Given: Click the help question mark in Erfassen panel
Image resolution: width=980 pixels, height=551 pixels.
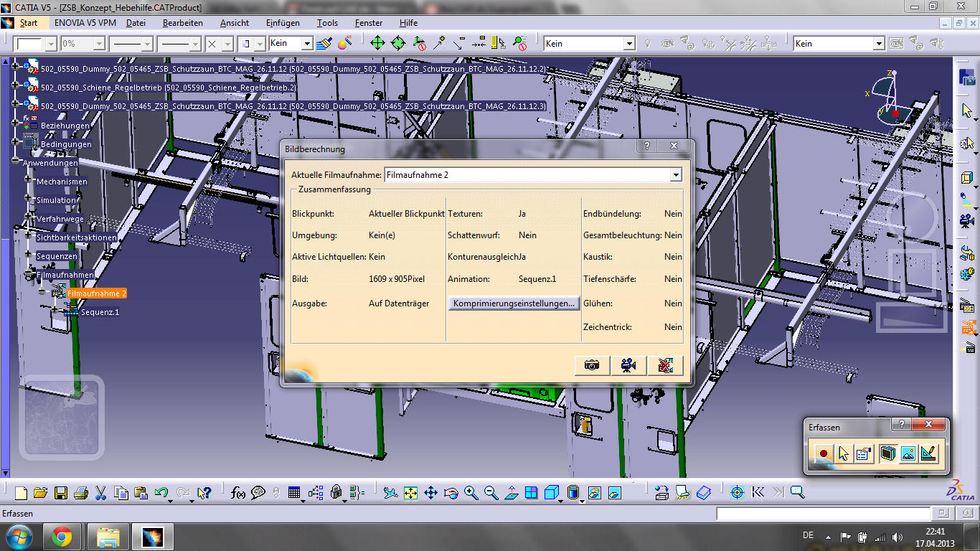Looking at the screenshot, I should [902, 424].
